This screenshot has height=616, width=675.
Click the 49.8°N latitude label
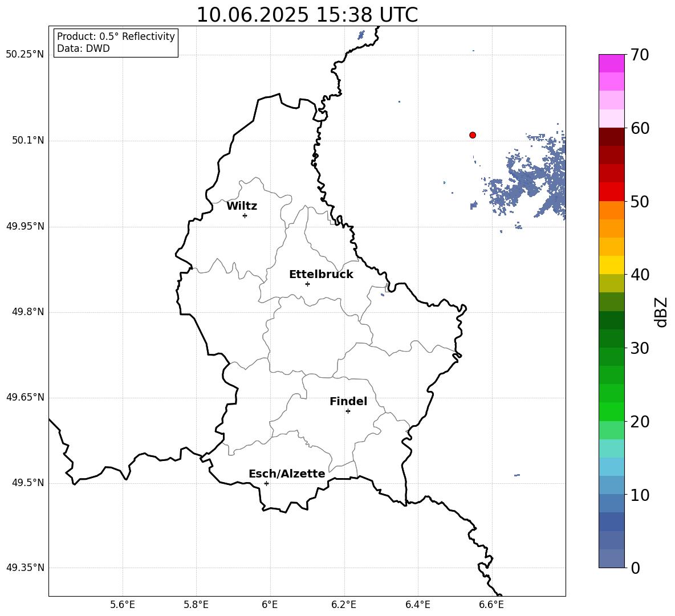pyautogui.click(x=28, y=312)
